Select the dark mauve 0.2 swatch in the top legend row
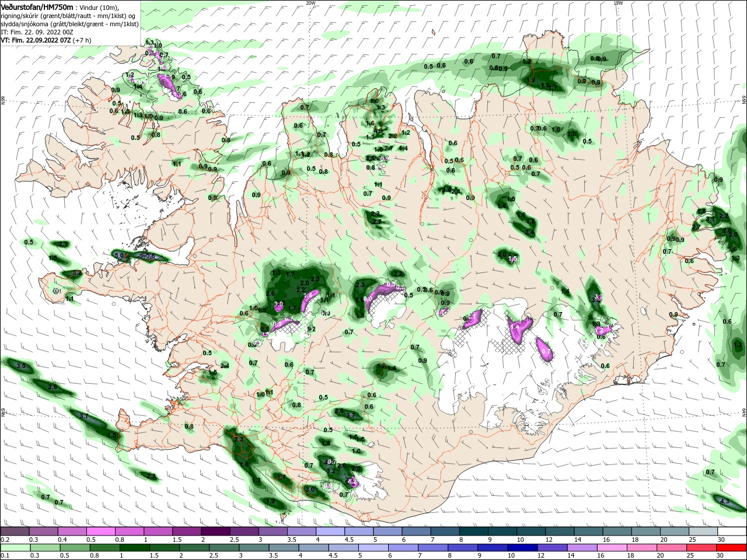747x560 pixels. point(15,531)
